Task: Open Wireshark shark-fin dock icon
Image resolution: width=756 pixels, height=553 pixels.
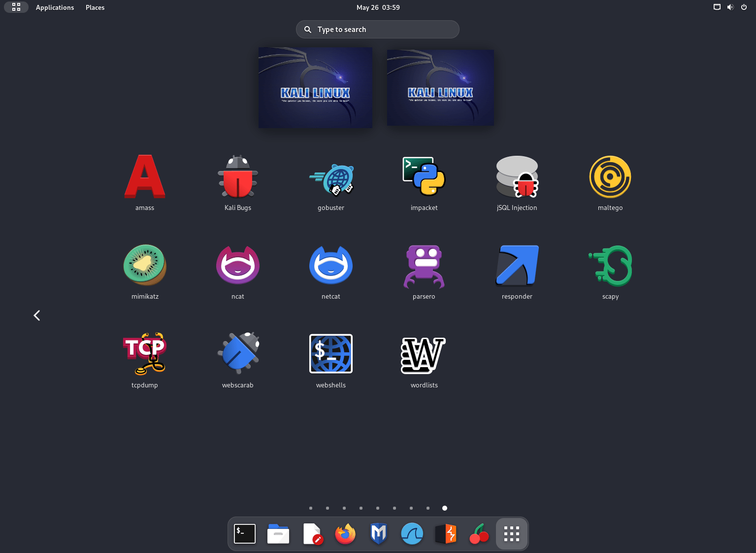Action: (412, 534)
